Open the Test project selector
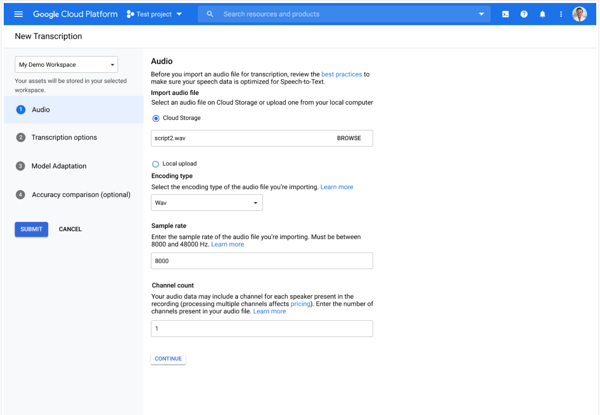Viewport: 600px width, 415px height. 154,14
